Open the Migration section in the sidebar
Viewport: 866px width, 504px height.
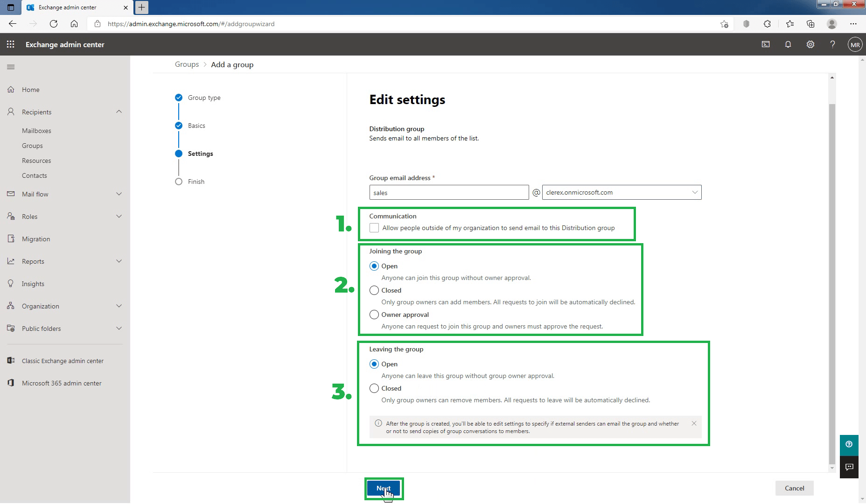pyautogui.click(x=35, y=238)
